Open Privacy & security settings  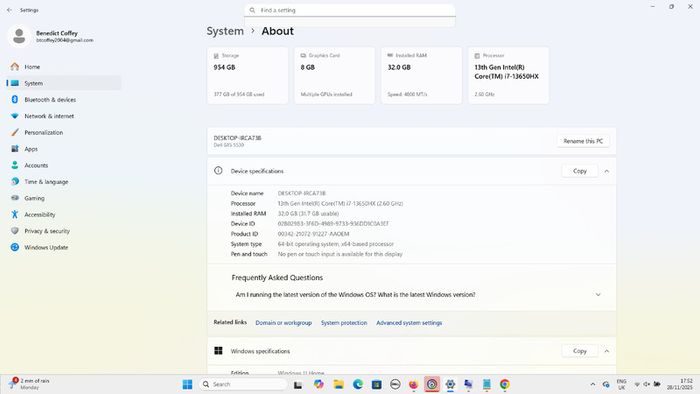tap(63, 231)
